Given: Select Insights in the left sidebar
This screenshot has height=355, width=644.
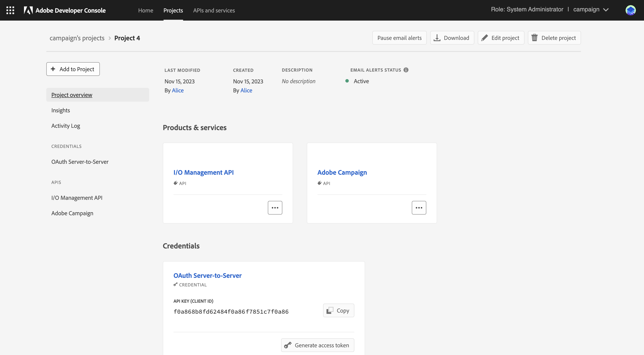Looking at the screenshot, I should 60,110.
